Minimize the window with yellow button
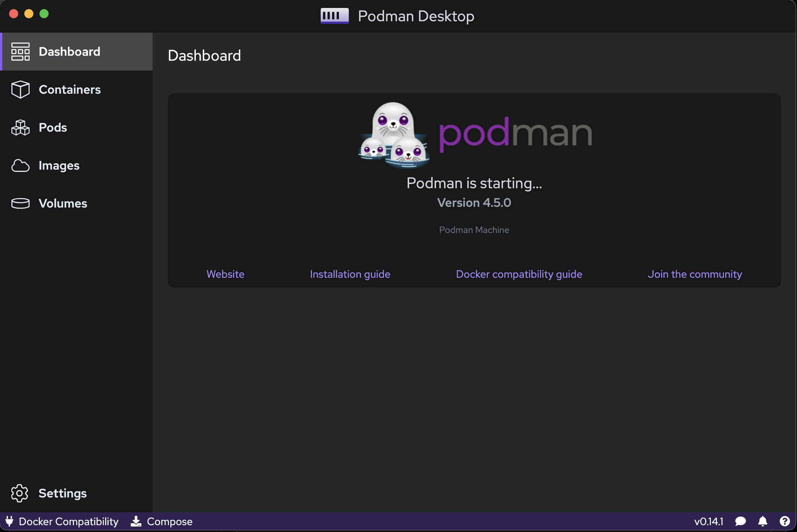This screenshot has width=797, height=532. (x=29, y=14)
